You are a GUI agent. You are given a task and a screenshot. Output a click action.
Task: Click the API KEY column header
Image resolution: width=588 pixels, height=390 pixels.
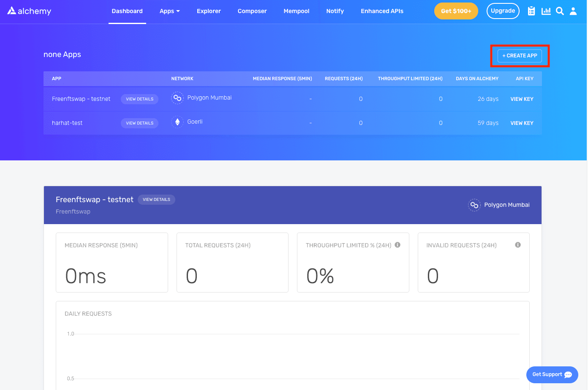click(x=525, y=79)
